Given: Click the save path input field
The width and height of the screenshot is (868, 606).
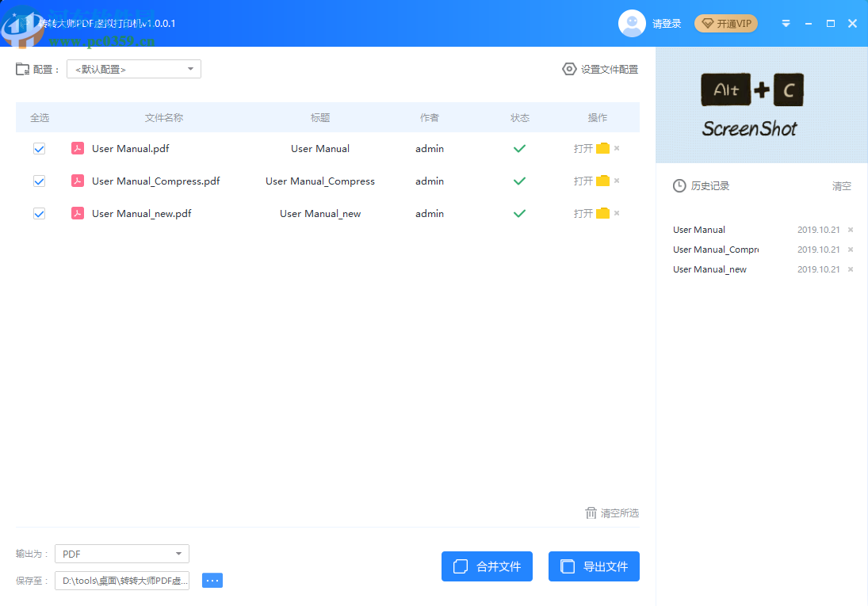Looking at the screenshot, I should coord(122,581).
